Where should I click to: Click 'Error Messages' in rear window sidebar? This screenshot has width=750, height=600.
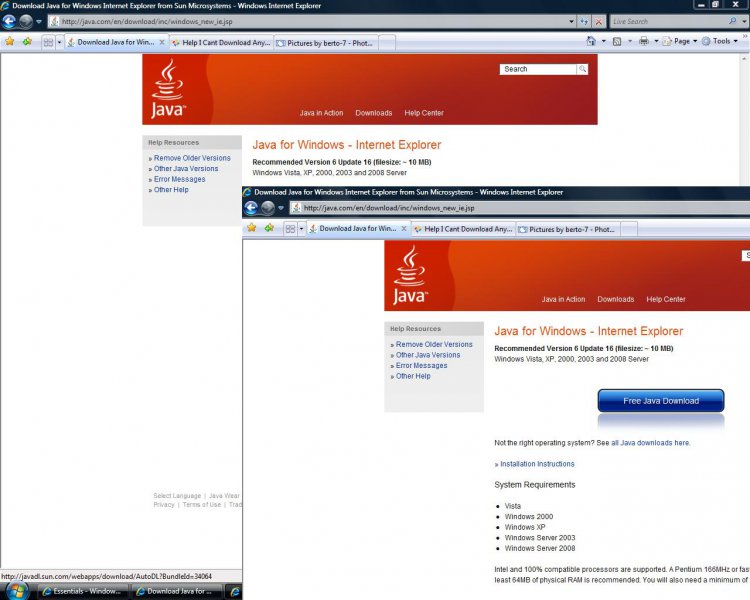[x=179, y=179]
